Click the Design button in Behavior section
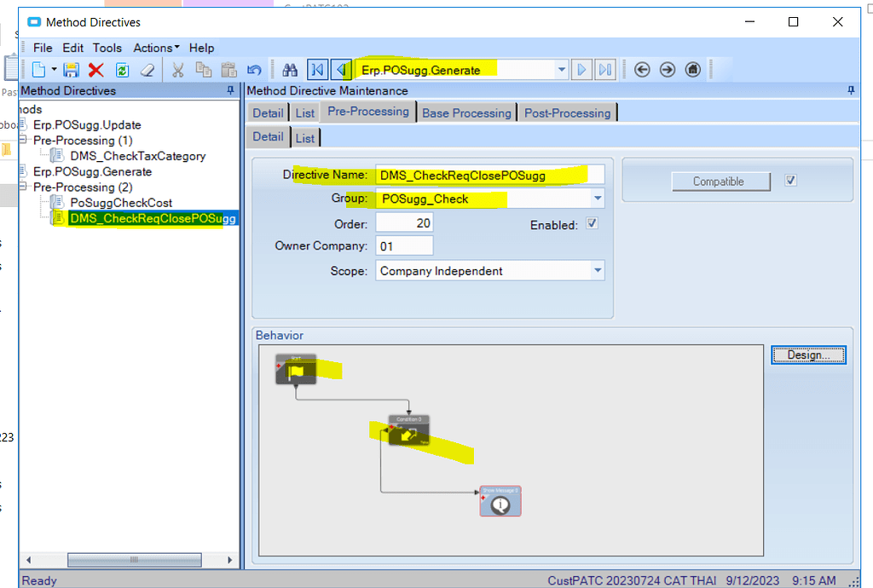The width and height of the screenshot is (873, 588). pos(807,355)
